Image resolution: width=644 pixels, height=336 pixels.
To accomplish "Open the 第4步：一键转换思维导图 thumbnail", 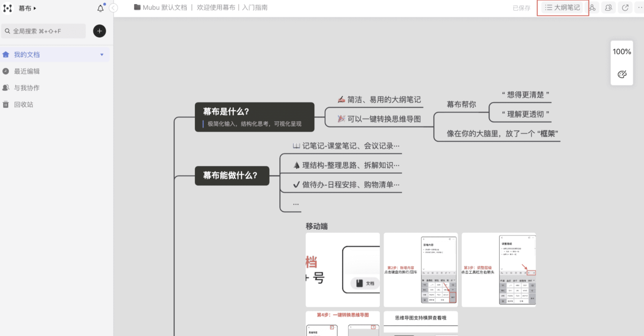I will 343,323.
